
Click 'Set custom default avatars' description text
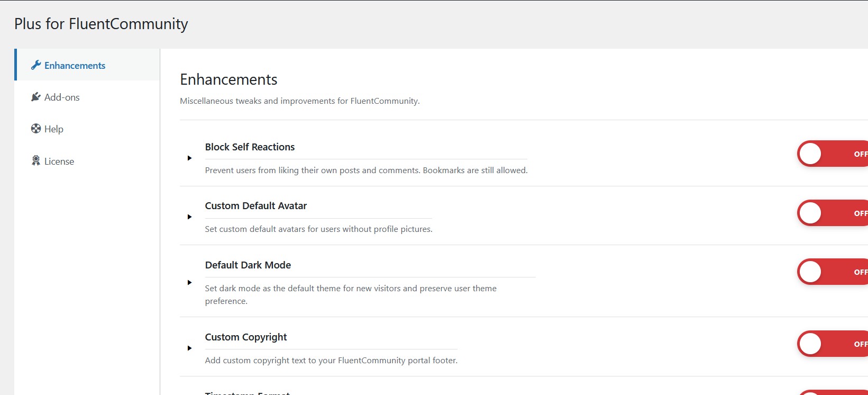pyautogui.click(x=319, y=229)
